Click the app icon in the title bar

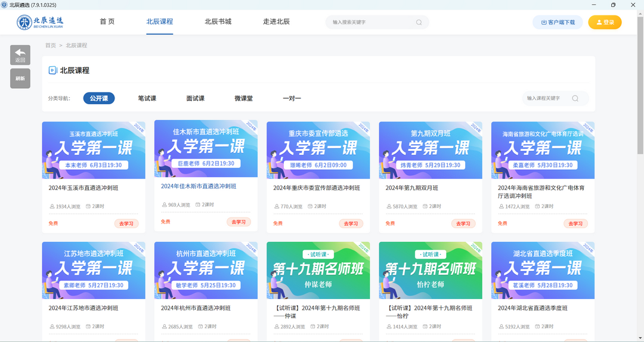(x=4, y=5)
